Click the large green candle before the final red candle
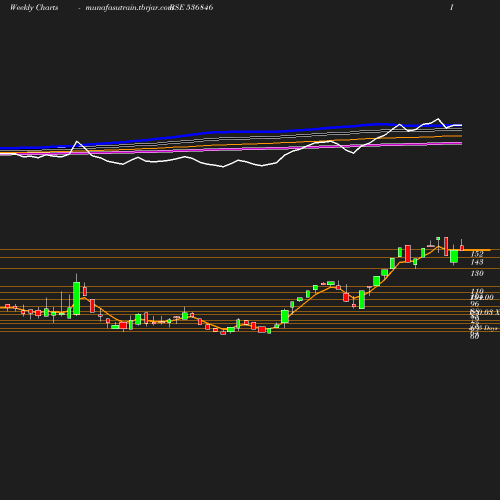Screen dimensions: 500x500 click(x=454, y=257)
